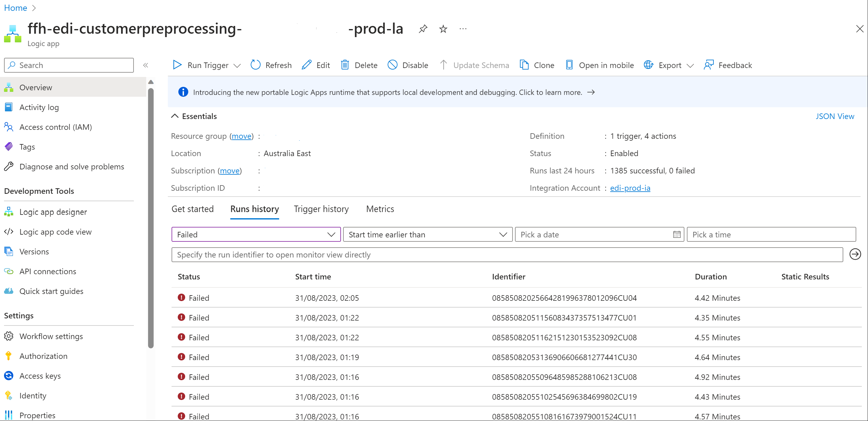Disable the logic app
The width and height of the screenshot is (868, 421).
(408, 65)
